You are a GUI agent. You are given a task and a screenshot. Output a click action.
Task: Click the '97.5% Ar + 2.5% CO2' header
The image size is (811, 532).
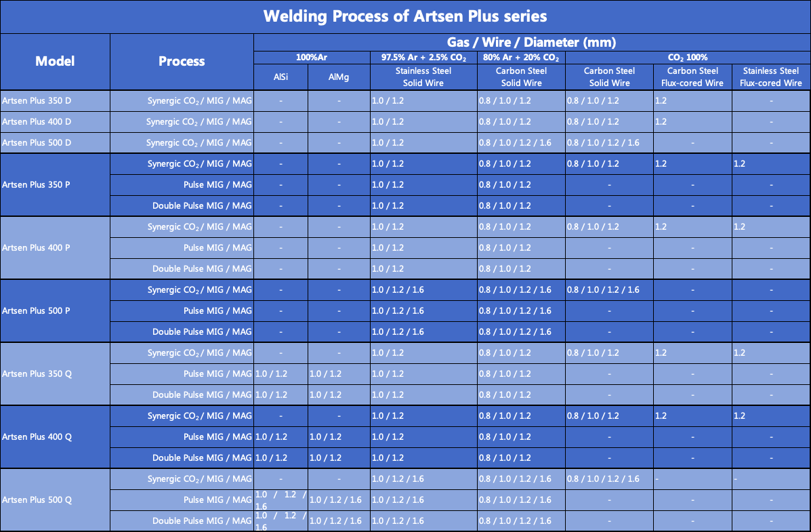point(423,58)
